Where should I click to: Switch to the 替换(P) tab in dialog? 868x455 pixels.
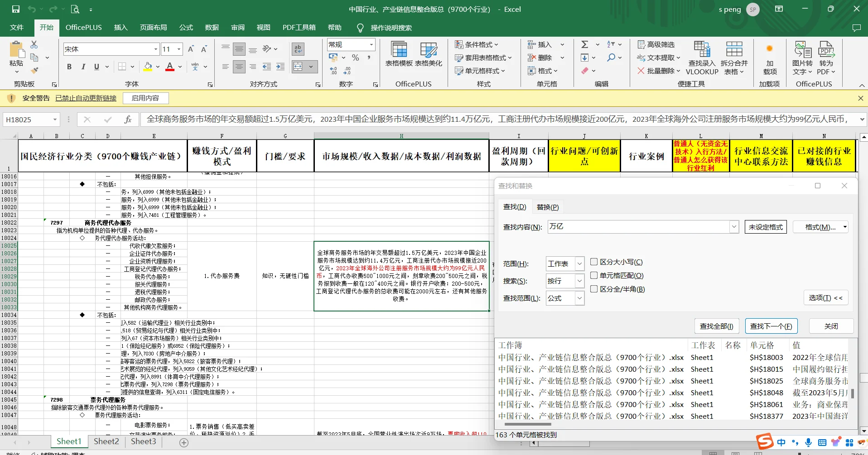coord(548,207)
